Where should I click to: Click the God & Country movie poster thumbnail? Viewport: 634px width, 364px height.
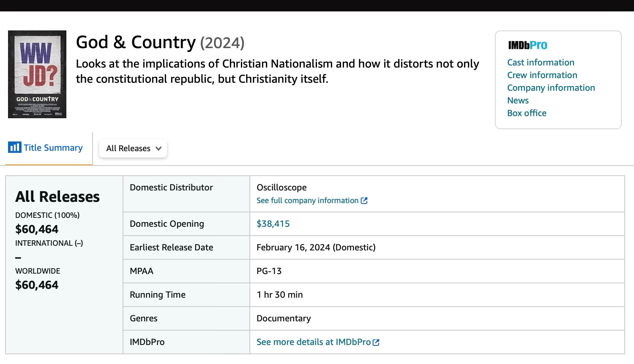[37, 74]
